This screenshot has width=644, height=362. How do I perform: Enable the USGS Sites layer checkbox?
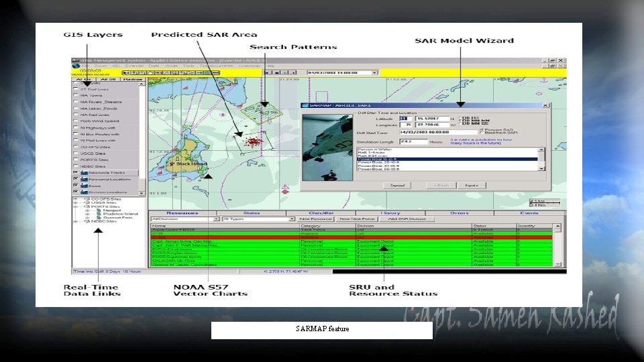[76, 153]
